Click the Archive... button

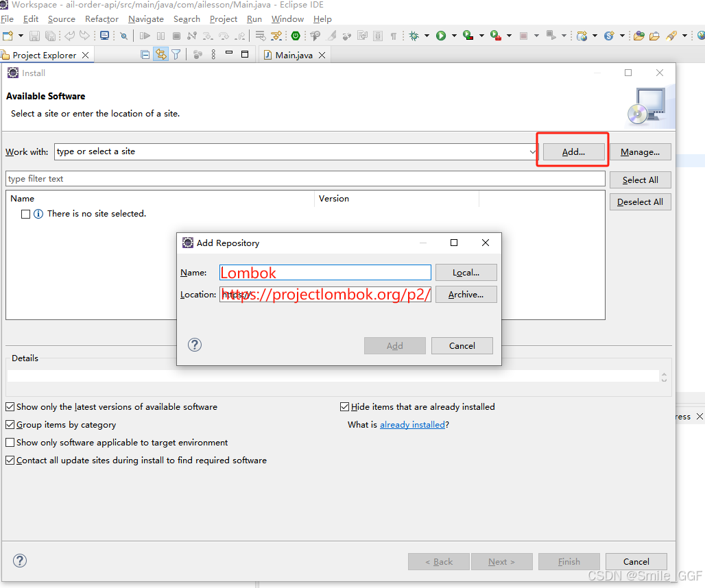tap(466, 295)
